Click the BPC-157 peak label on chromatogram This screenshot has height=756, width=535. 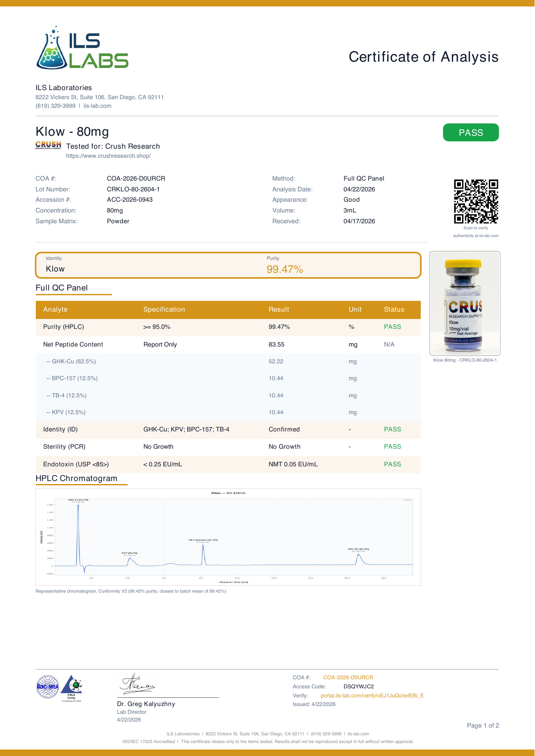pos(358,549)
